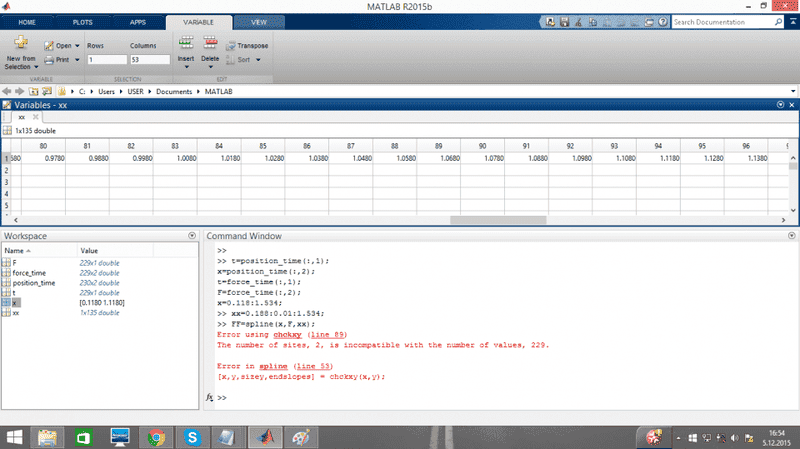The height and width of the screenshot is (449, 800).
Task: Expand the Print dropdown menu
Action: click(77, 59)
